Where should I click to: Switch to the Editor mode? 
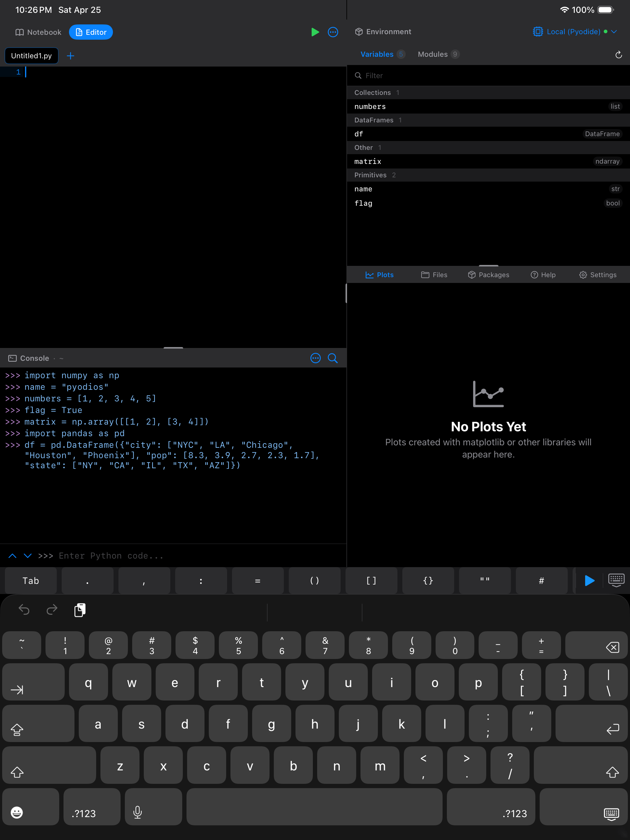pyautogui.click(x=91, y=32)
